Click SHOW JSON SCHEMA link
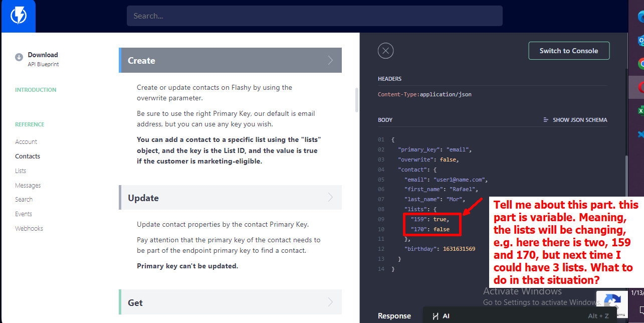 point(580,120)
